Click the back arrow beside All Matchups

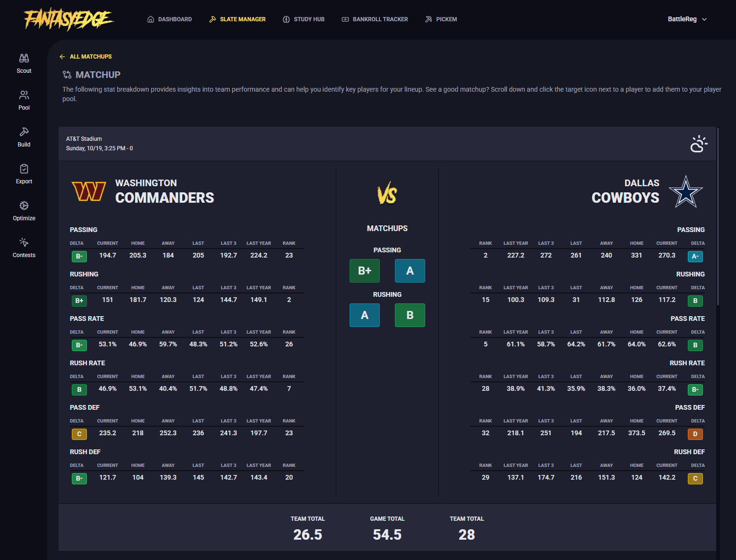(62, 57)
